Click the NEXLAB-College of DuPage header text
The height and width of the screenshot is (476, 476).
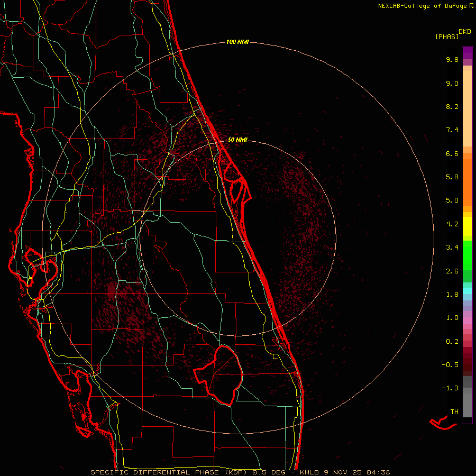tap(422, 6)
